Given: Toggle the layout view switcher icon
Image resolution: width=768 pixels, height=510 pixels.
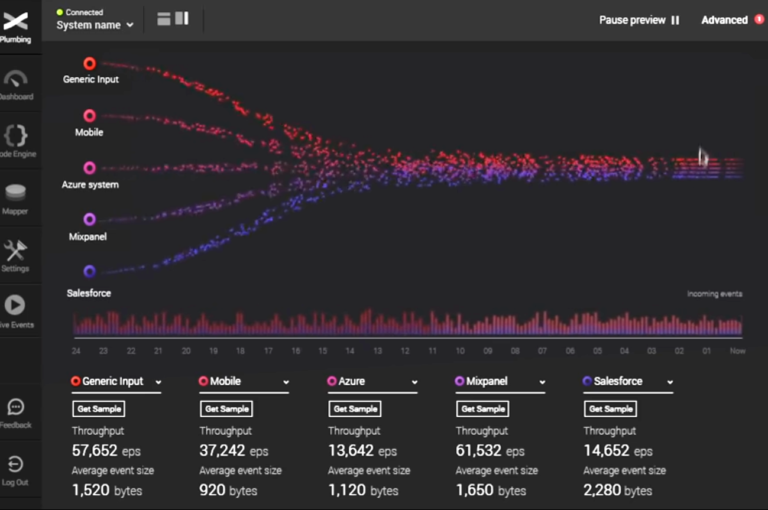Looking at the screenshot, I should pos(173,18).
